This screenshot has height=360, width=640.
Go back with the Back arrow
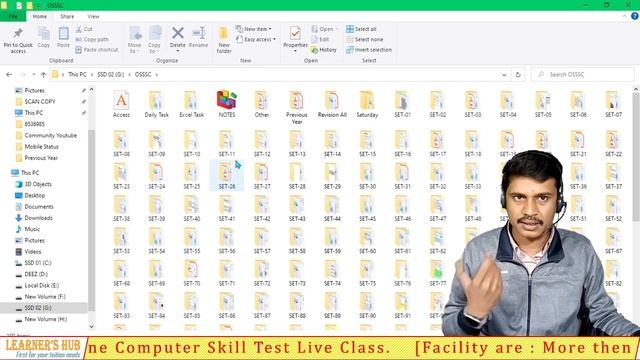click(x=9, y=75)
